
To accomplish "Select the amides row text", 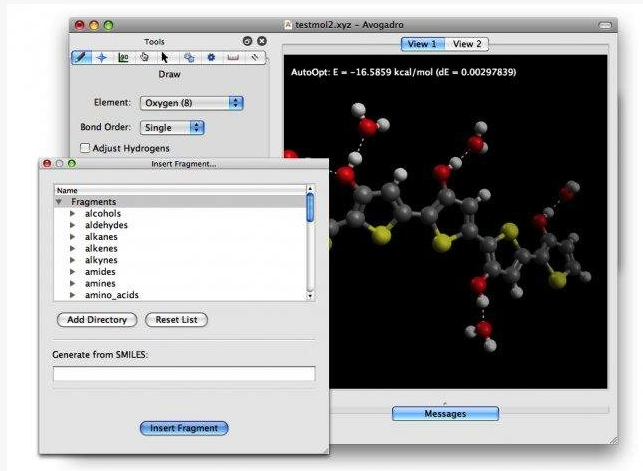I will click(100, 272).
